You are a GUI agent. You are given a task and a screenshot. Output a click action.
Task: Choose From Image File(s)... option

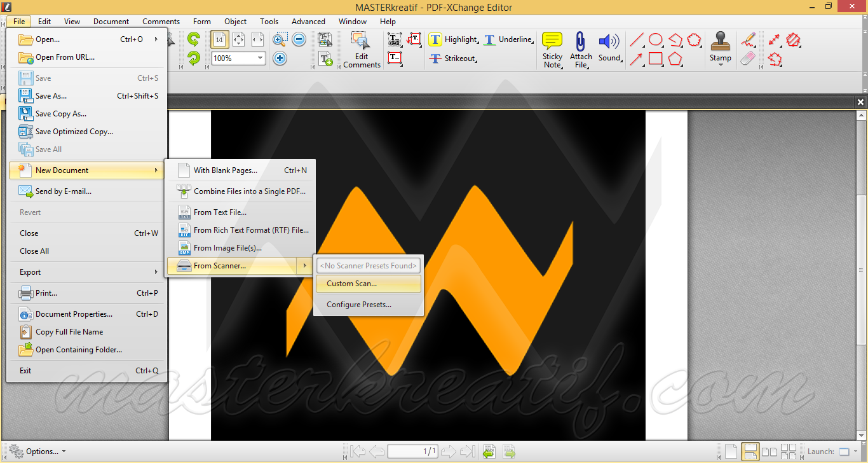pyautogui.click(x=240, y=248)
